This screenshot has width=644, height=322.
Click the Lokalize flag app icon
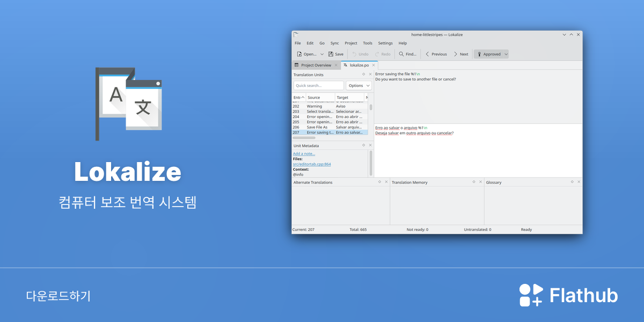click(x=129, y=104)
